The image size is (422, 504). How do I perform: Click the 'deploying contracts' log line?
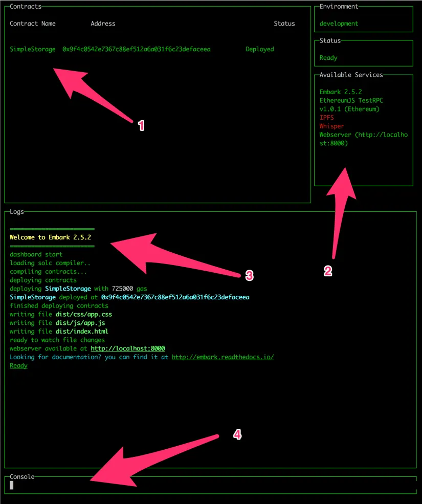[x=43, y=280]
